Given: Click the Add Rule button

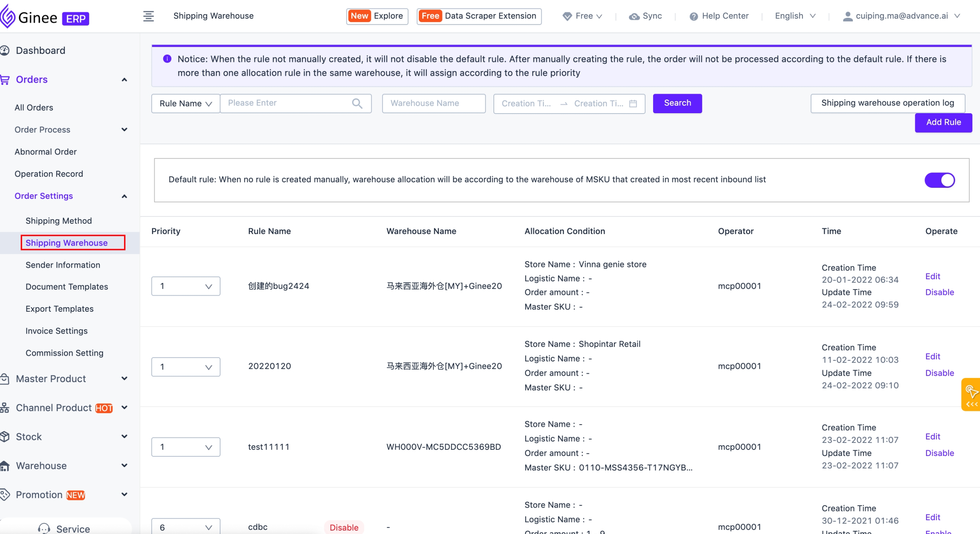Looking at the screenshot, I should click(x=943, y=122).
